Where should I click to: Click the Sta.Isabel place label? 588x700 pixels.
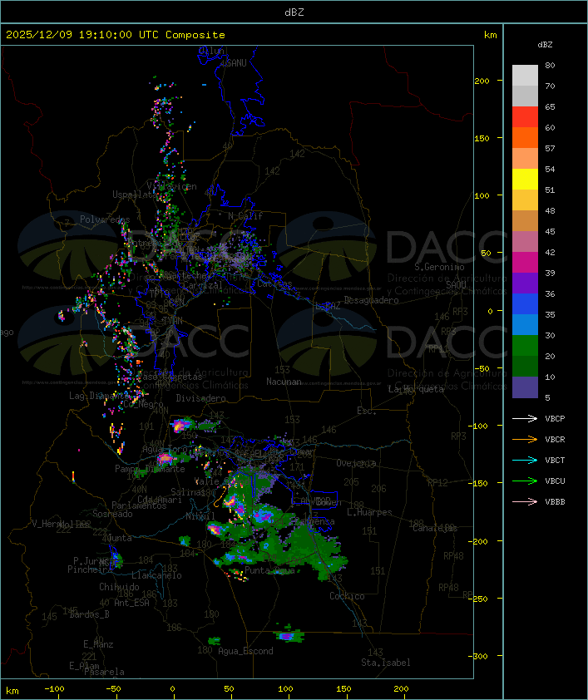click(x=386, y=663)
